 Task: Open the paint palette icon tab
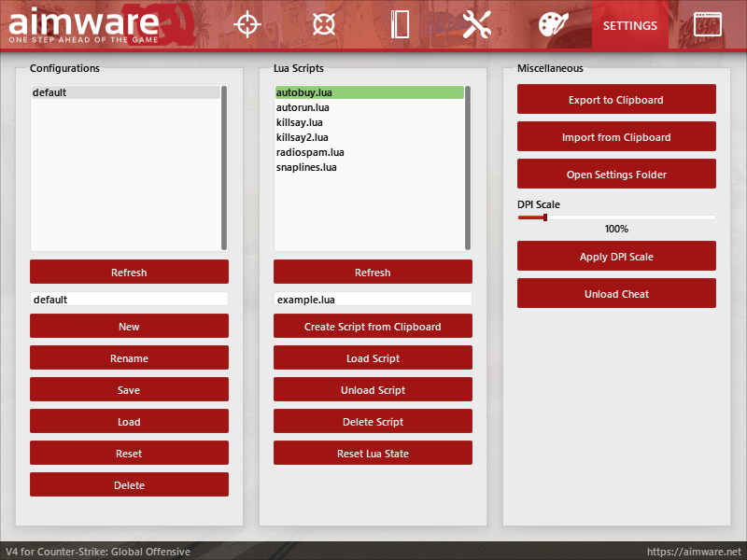(x=554, y=25)
